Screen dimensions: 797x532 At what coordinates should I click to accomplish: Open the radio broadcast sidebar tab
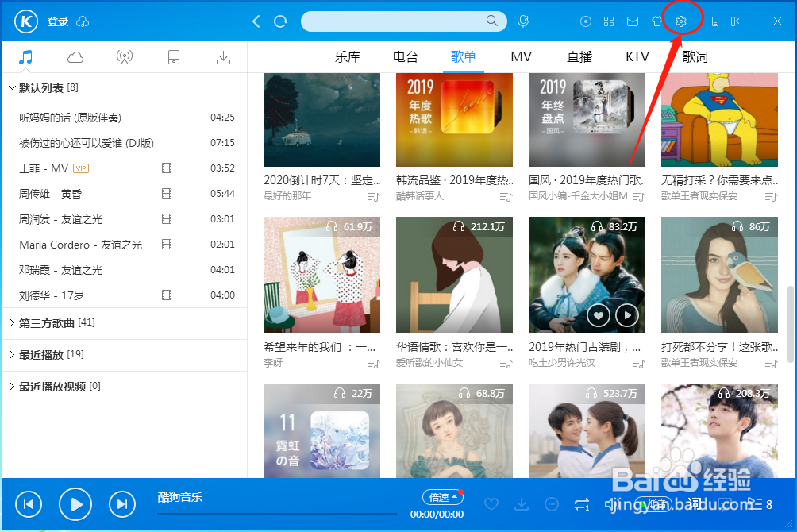click(125, 57)
